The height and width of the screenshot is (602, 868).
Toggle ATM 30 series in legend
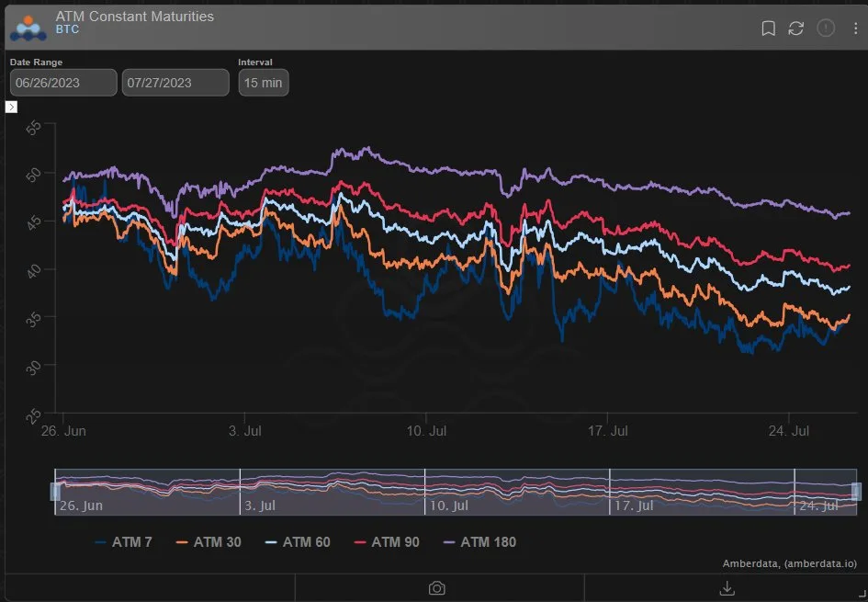coord(209,542)
